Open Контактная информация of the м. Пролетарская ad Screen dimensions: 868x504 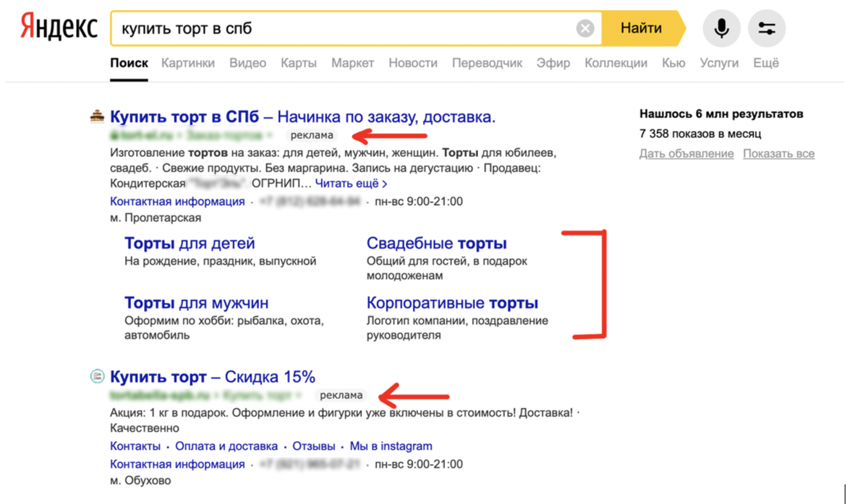point(178,201)
